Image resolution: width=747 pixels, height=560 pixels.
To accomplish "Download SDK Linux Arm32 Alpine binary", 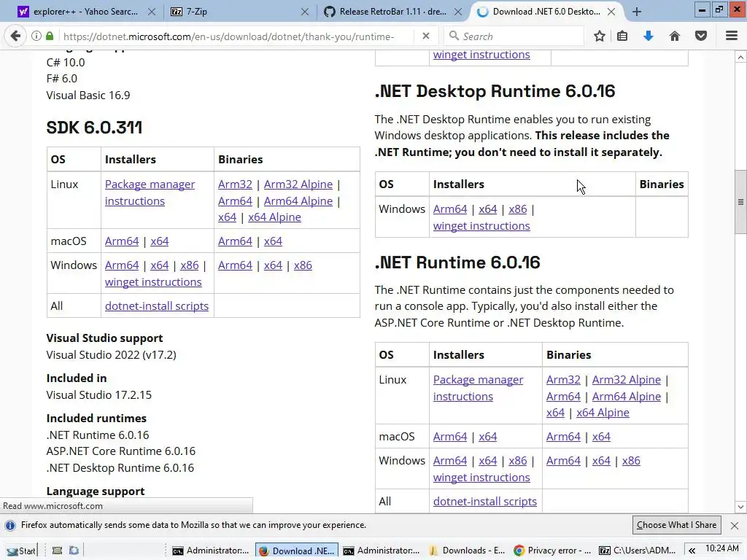I will coord(298,184).
